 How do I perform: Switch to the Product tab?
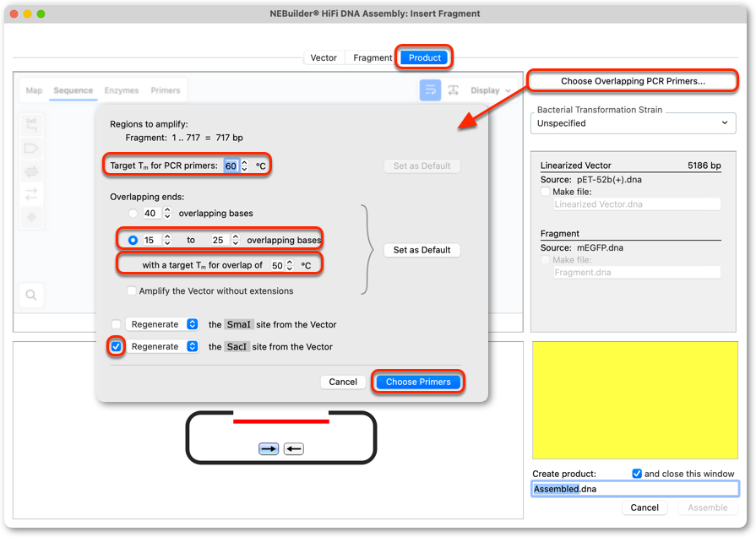[x=424, y=57]
